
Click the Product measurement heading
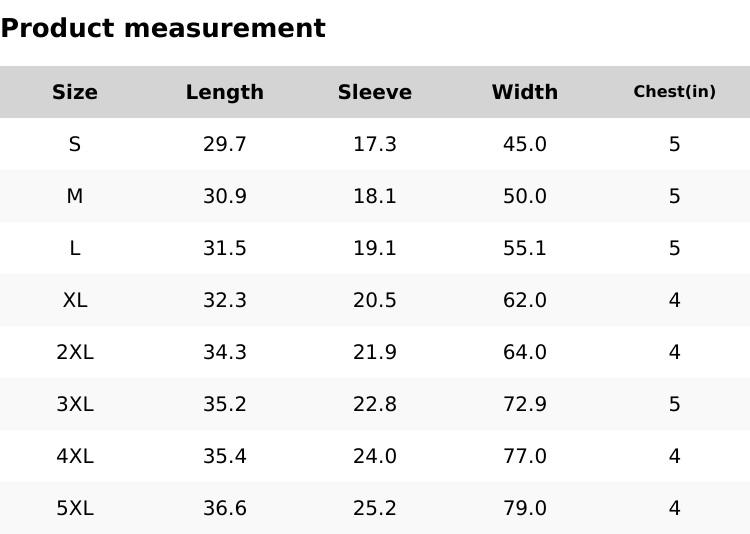click(163, 28)
